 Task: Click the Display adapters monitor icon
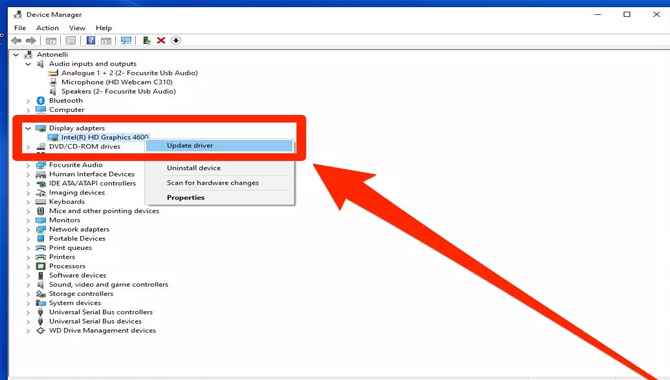[41, 128]
